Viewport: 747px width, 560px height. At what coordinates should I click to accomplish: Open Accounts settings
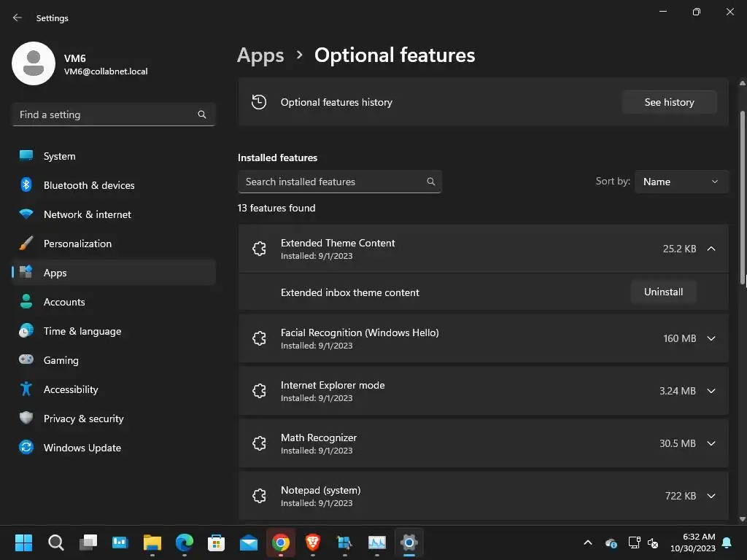pyautogui.click(x=114, y=302)
